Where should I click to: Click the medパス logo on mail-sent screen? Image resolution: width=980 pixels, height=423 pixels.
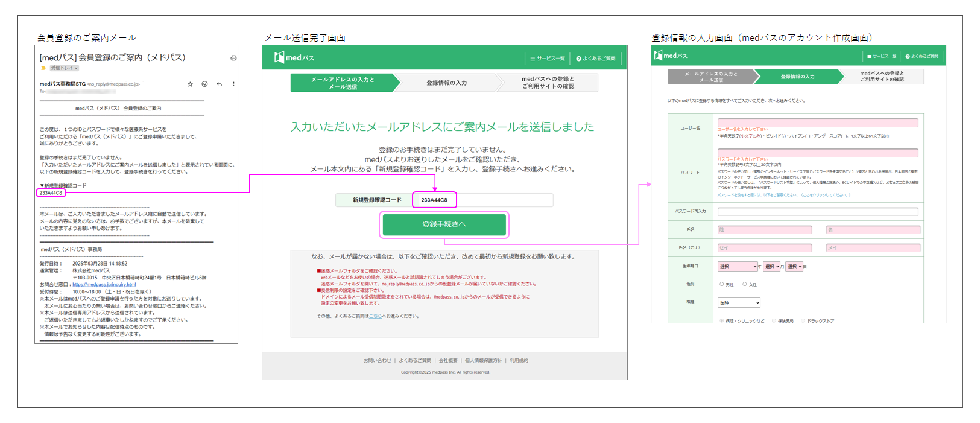[294, 57]
